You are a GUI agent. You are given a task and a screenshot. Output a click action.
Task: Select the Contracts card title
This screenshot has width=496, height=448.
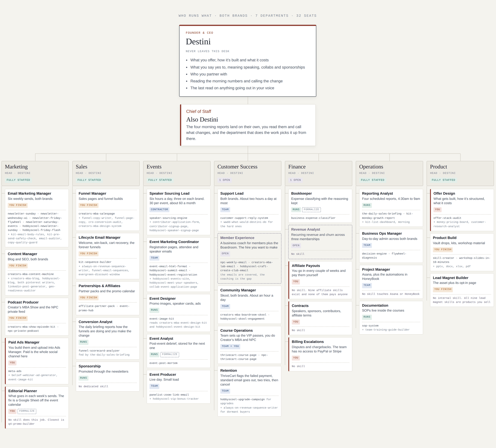pyautogui.click(x=300, y=306)
